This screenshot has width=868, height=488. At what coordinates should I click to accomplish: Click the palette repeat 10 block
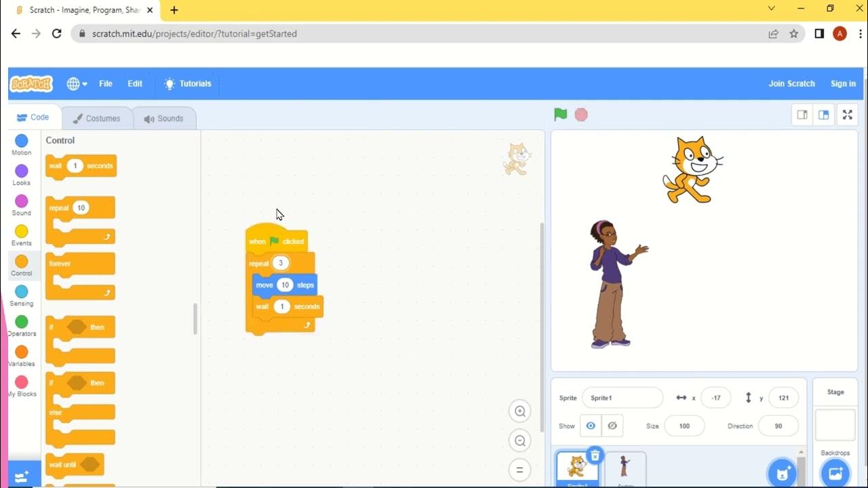(80, 220)
